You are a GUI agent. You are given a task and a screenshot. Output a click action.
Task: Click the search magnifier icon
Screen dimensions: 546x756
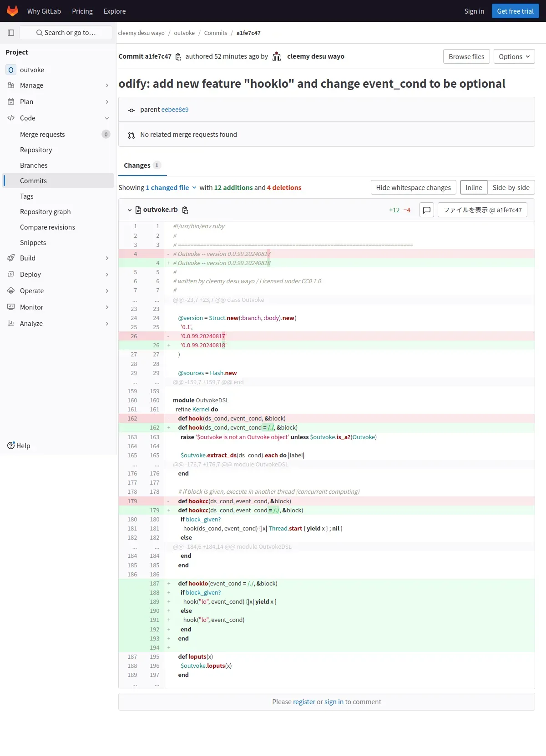[40, 33]
